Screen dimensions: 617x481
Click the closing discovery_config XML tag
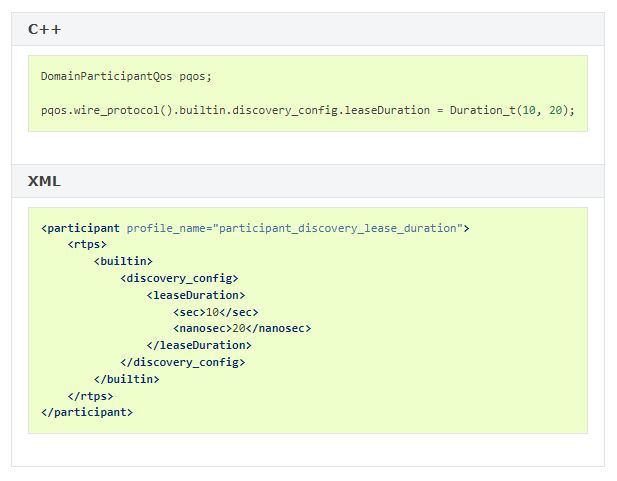click(x=182, y=362)
